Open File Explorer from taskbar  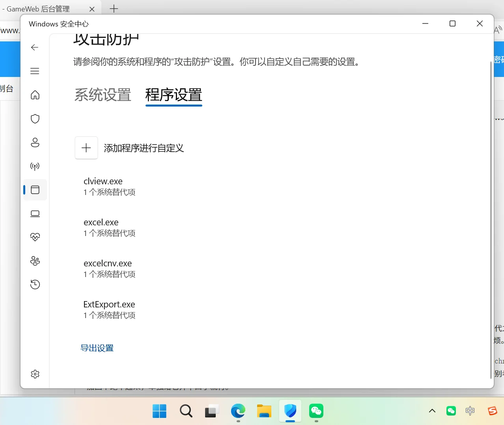[x=264, y=411]
